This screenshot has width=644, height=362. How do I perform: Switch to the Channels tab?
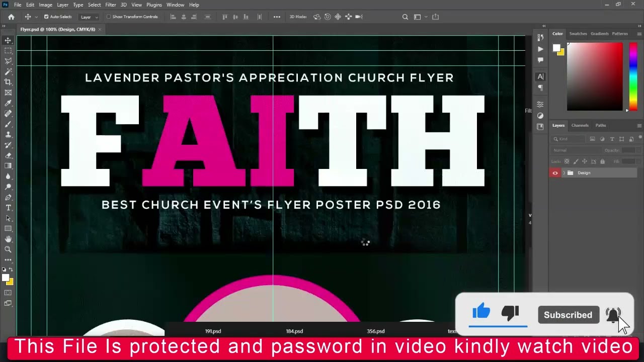click(x=580, y=125)
